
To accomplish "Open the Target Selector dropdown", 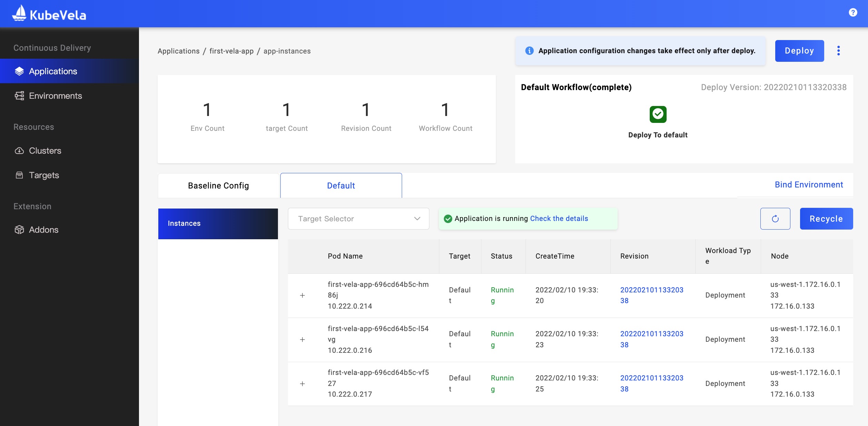I will (358, 219).
